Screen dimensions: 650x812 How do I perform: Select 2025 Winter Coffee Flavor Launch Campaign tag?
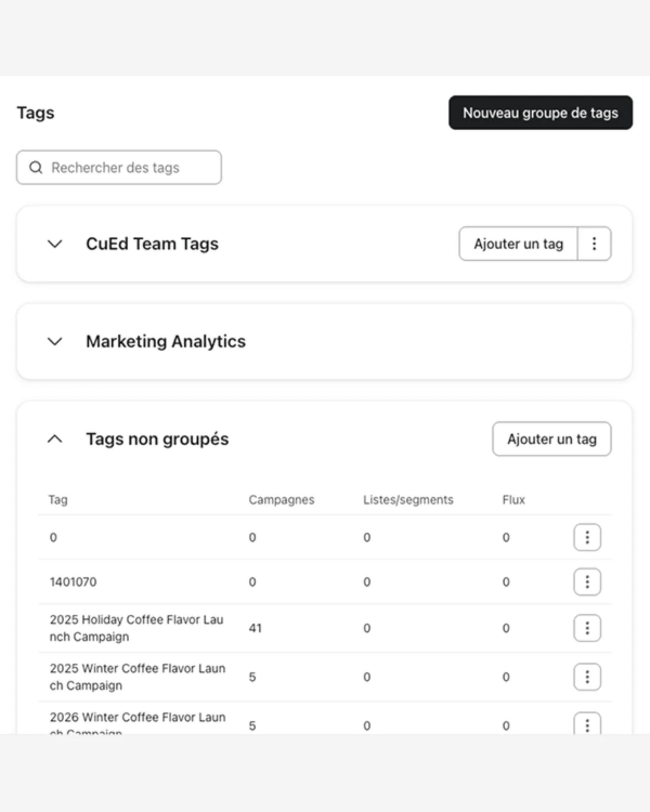point(137,677)
